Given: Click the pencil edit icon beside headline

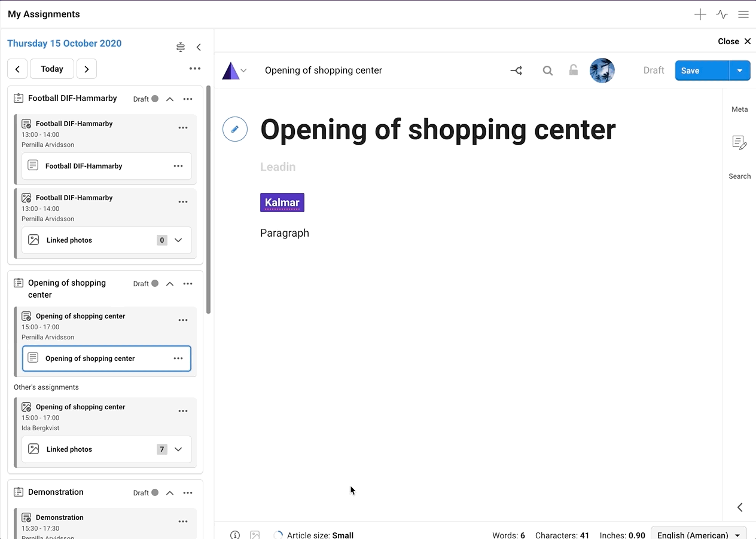Looking at the screenshot, I should [235, 129].
